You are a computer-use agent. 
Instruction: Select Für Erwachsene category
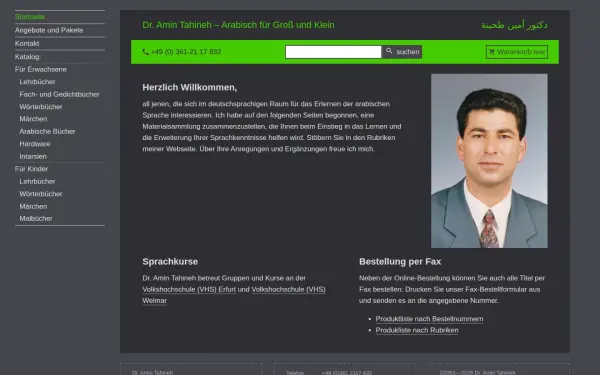click(x=41, y=69)
